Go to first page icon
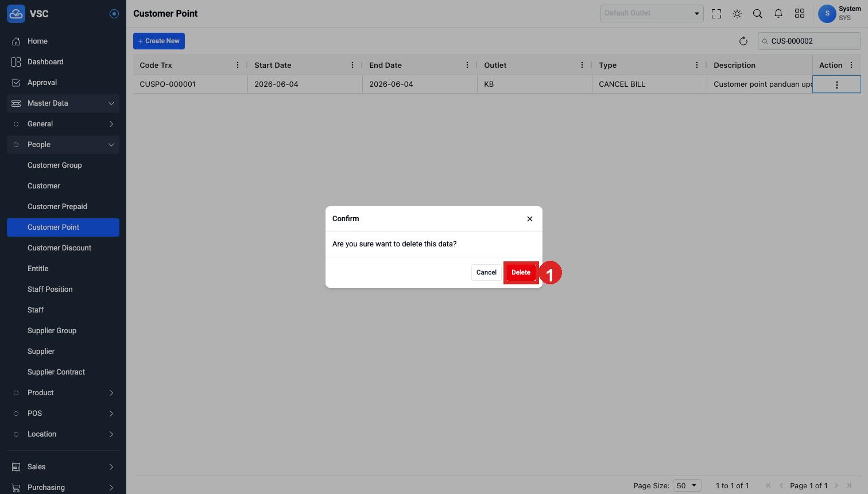Screen dimensions: 868x494 tap(769, 485)
